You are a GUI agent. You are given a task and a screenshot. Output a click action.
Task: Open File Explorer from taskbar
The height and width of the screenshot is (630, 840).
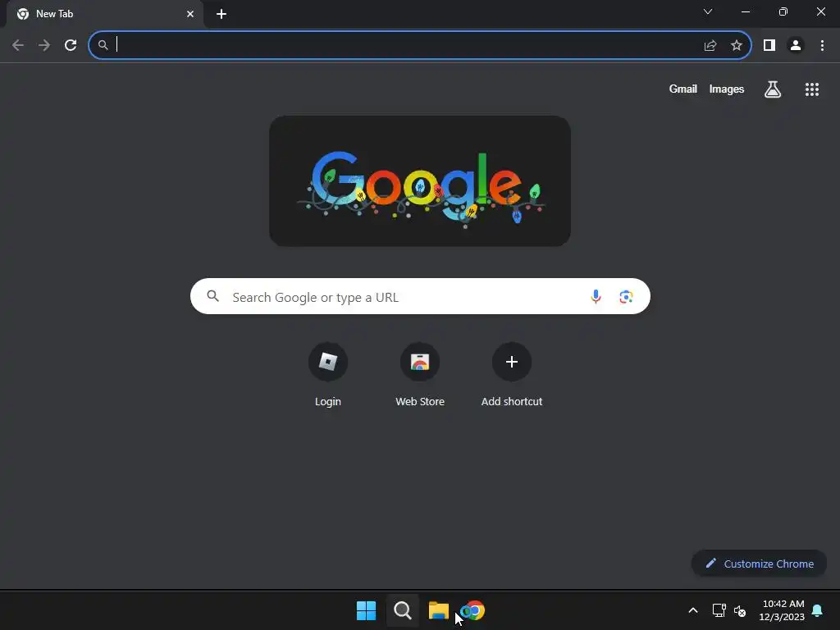click(438, 610)
